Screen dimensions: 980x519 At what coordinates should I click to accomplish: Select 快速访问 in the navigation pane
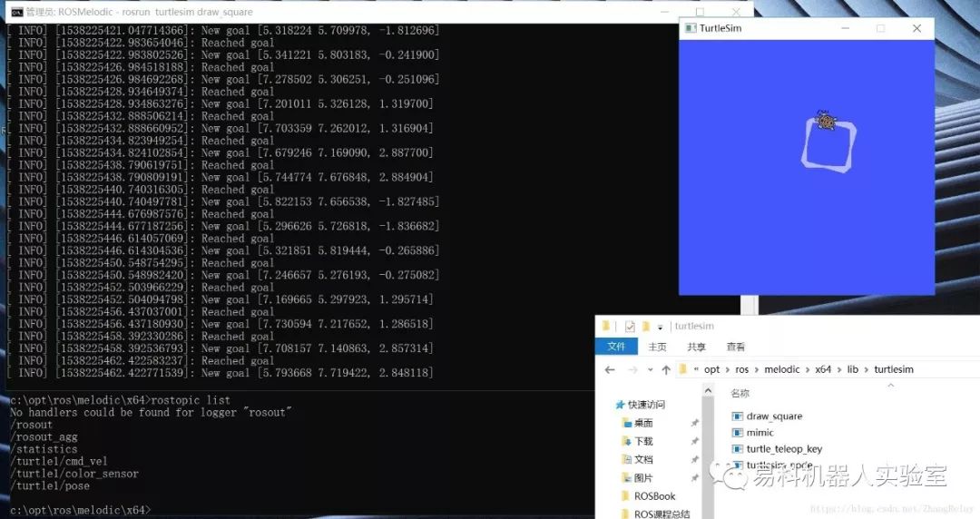tap(646, 405)
